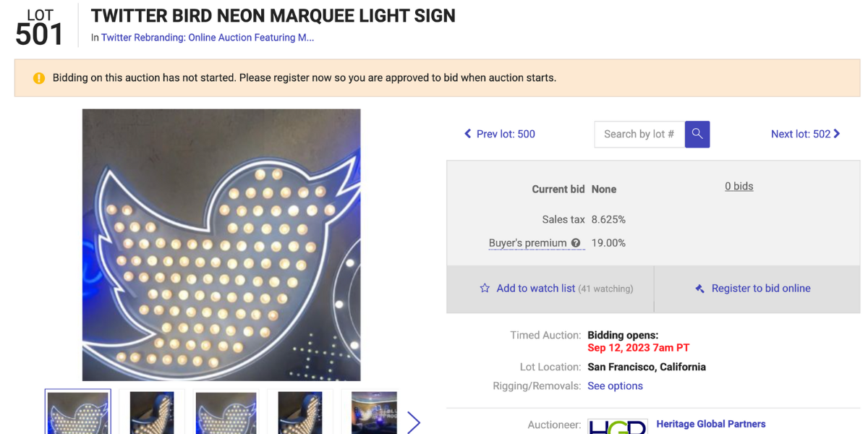The width and height of the screenshot is (868, 434).
Task: Select the second thumbnail image
Action: [x=152, y=412]
